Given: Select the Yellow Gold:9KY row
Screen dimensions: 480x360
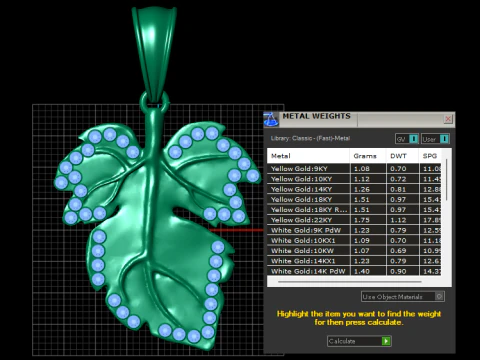Looking at the screenshot, I should 354,168.
